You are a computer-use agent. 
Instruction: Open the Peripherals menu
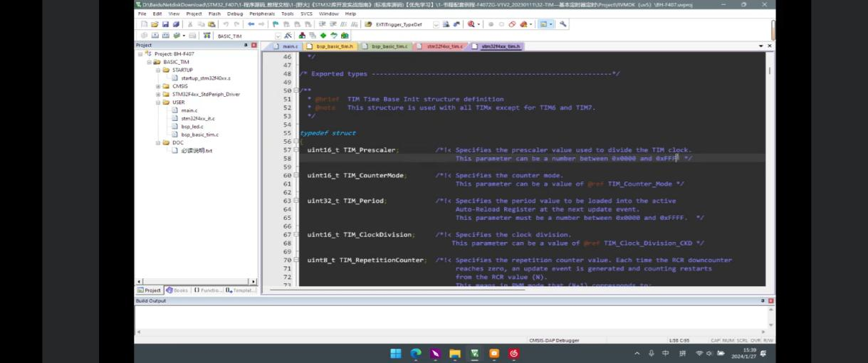261,14
